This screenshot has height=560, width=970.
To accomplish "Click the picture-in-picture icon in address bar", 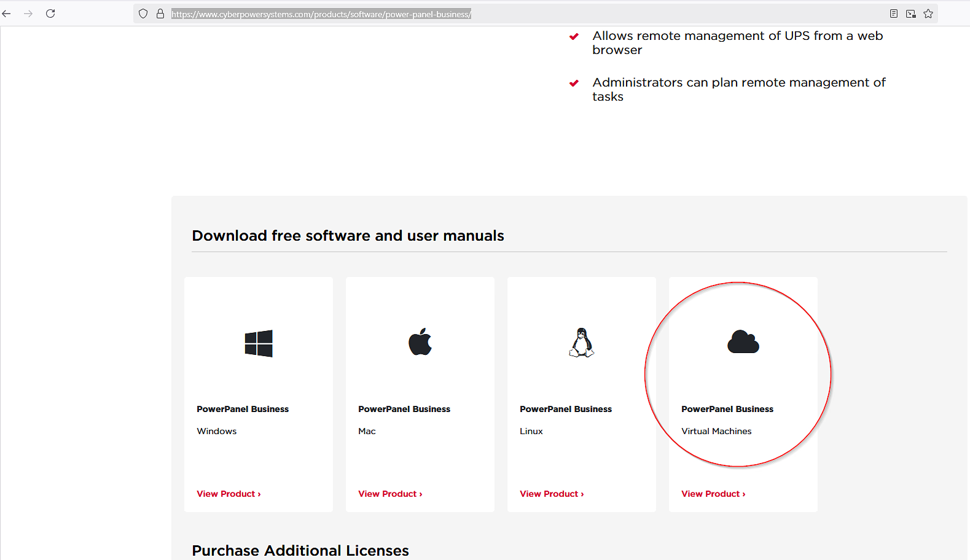I will click(x=911, y=14).
